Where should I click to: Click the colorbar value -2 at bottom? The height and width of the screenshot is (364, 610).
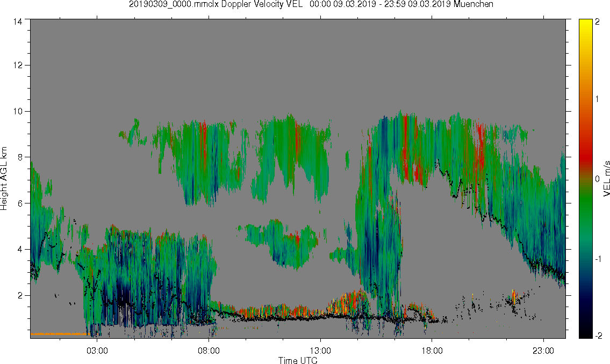click(x=598, y=335)
